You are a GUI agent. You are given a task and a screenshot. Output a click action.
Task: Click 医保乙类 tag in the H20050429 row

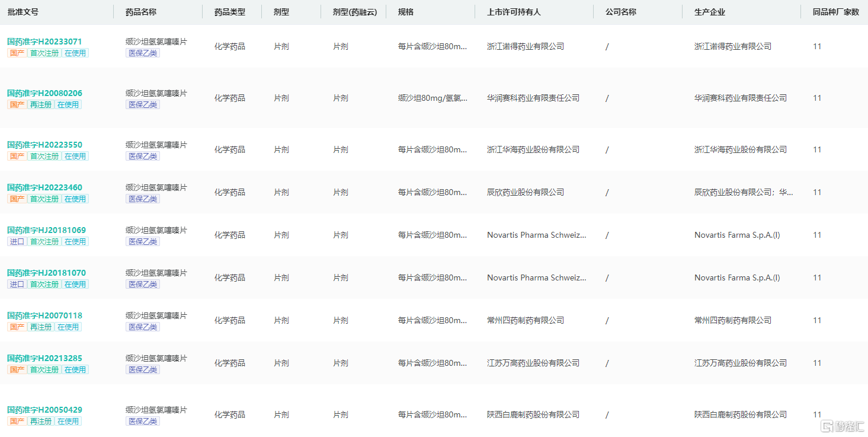[143, 421]
